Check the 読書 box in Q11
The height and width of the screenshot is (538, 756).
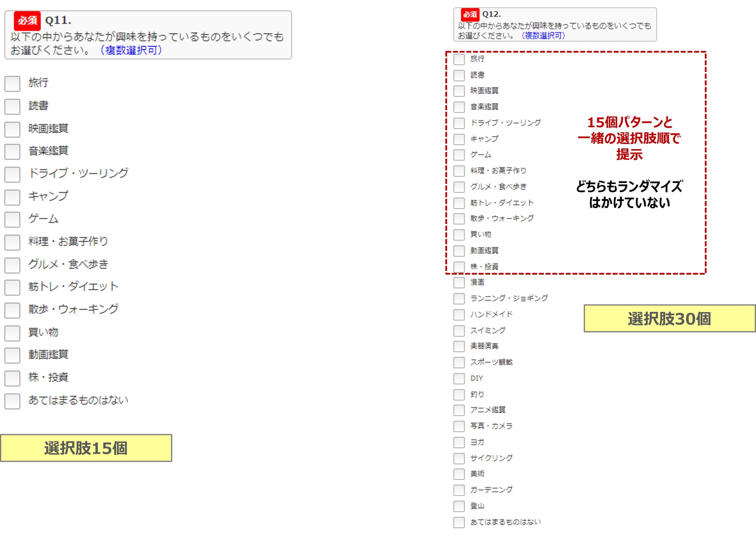tap(12, 107)
